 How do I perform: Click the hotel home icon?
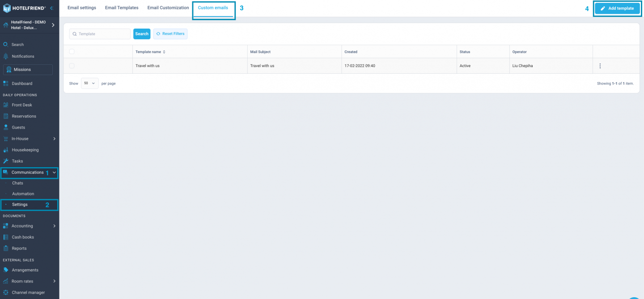point(6,25)
